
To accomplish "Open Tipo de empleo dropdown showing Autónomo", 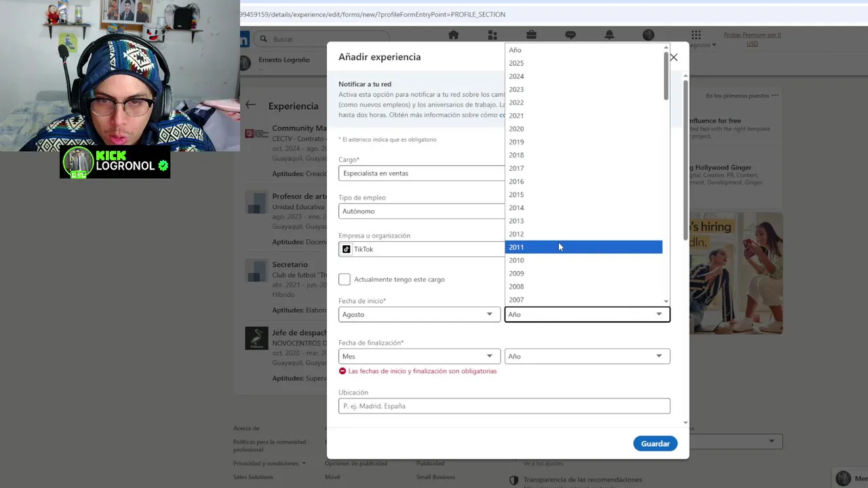I will tap(421, 211).
